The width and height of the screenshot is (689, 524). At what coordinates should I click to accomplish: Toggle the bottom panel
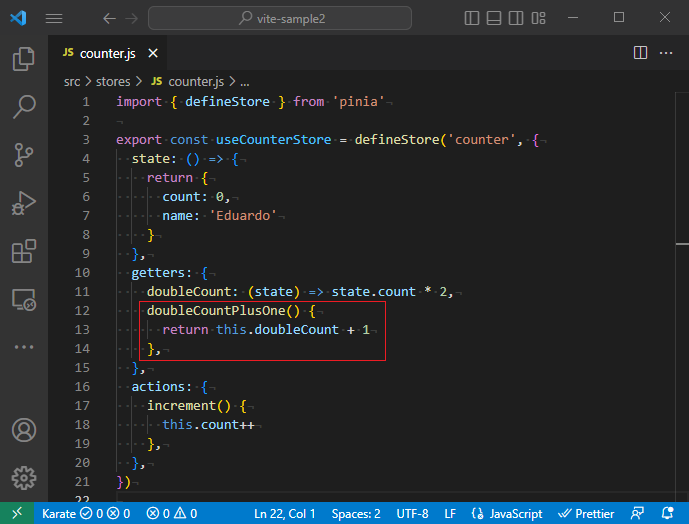point(494,18)
